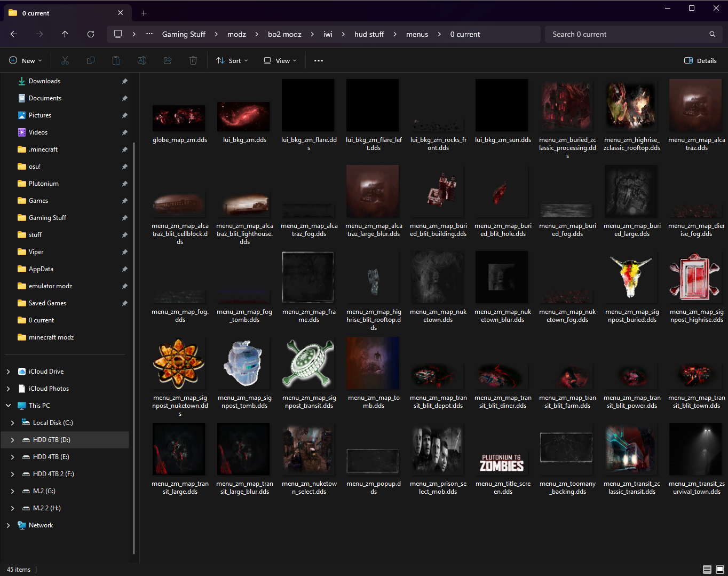728x576 pixels.
Task: Select menu_zm_map_signpost_highrise.dds thumbnail
Action: [x=695, y=278]
